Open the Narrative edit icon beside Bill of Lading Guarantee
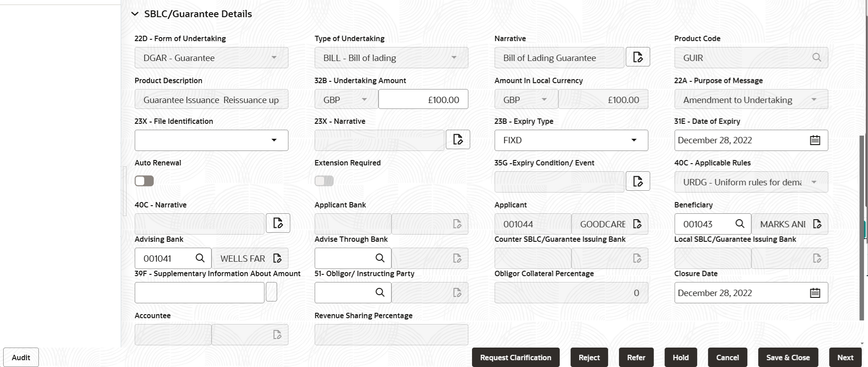This screenshot has width=868, height=367. [x=637, y=57]
